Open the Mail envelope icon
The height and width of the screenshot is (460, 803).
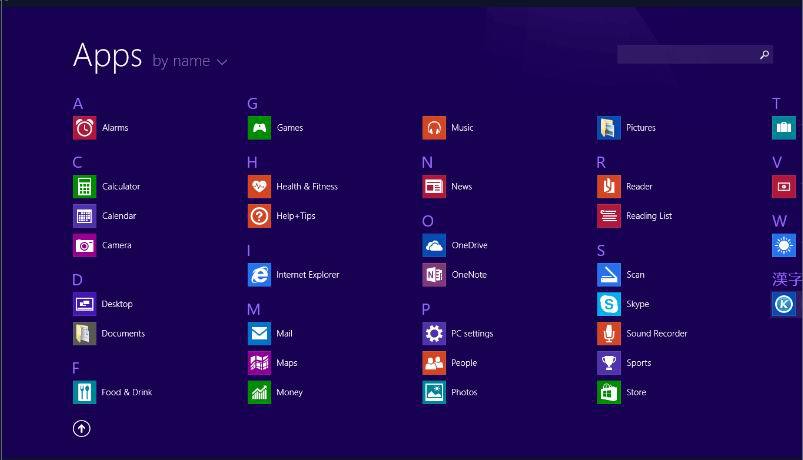[x=259, y=333]
